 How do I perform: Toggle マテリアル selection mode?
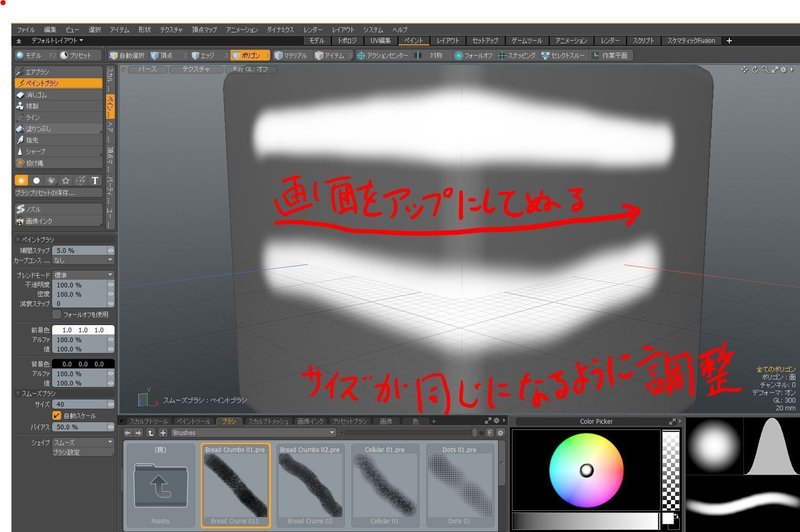pyautogui.click(x=291, y=55)
